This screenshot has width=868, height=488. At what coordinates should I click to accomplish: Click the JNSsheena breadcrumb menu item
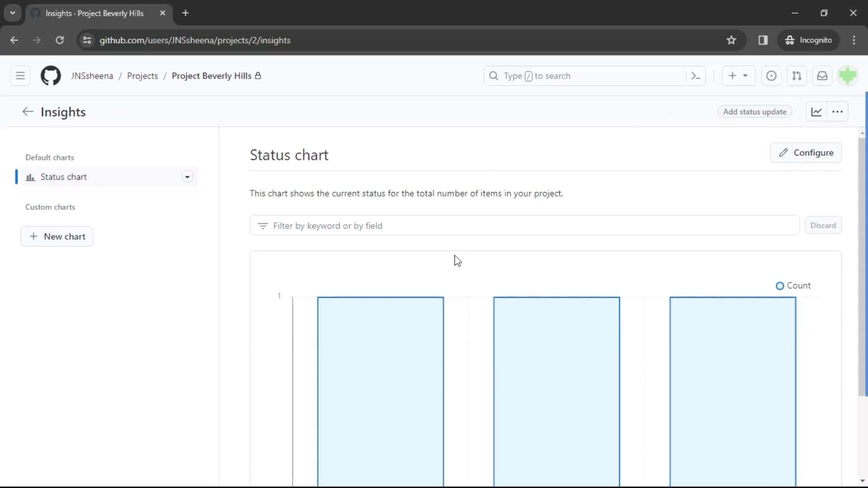coord(92,75)
